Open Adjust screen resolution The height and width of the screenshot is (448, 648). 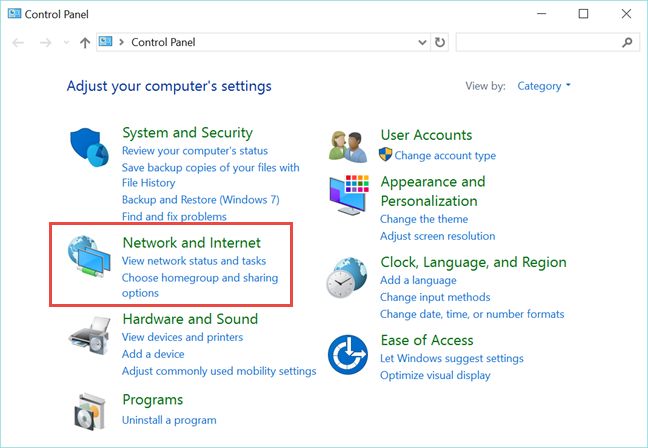438,236
